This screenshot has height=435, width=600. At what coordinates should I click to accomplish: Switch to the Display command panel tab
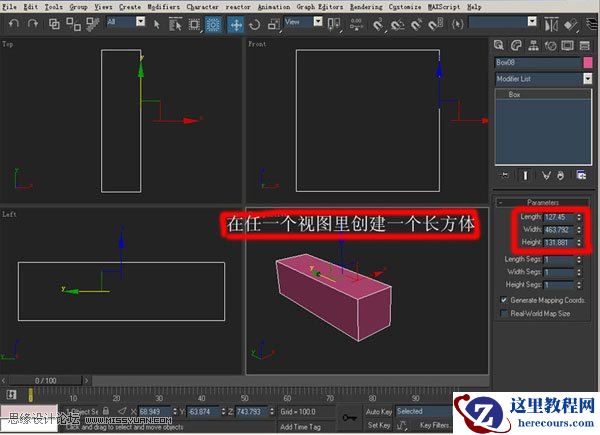click(x=567, y=46)
